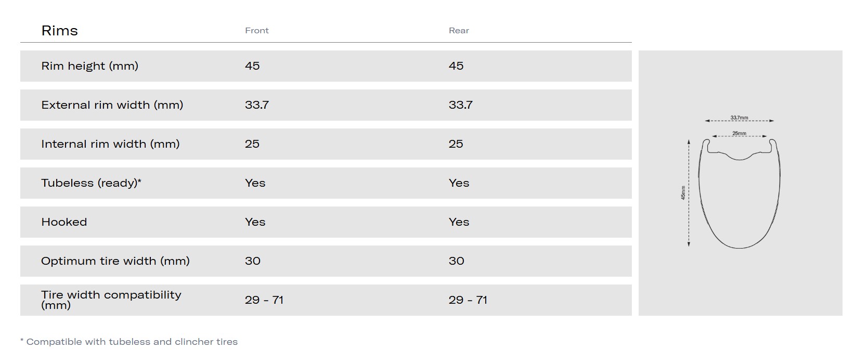Select the rear Tubeless "Yes" value
The image size is (868, 362).
(x=459, y=183)
